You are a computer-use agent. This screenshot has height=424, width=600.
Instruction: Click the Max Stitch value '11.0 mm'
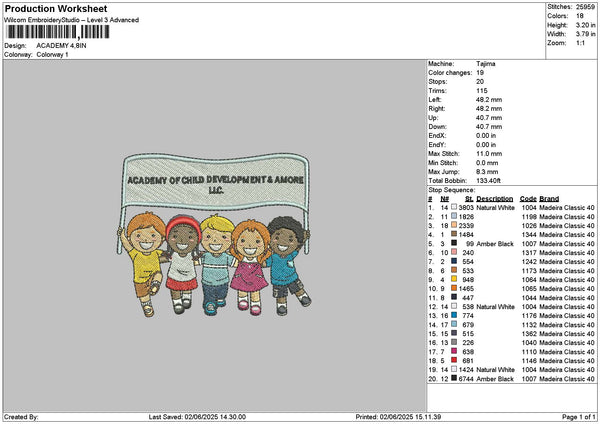[489, 153]
